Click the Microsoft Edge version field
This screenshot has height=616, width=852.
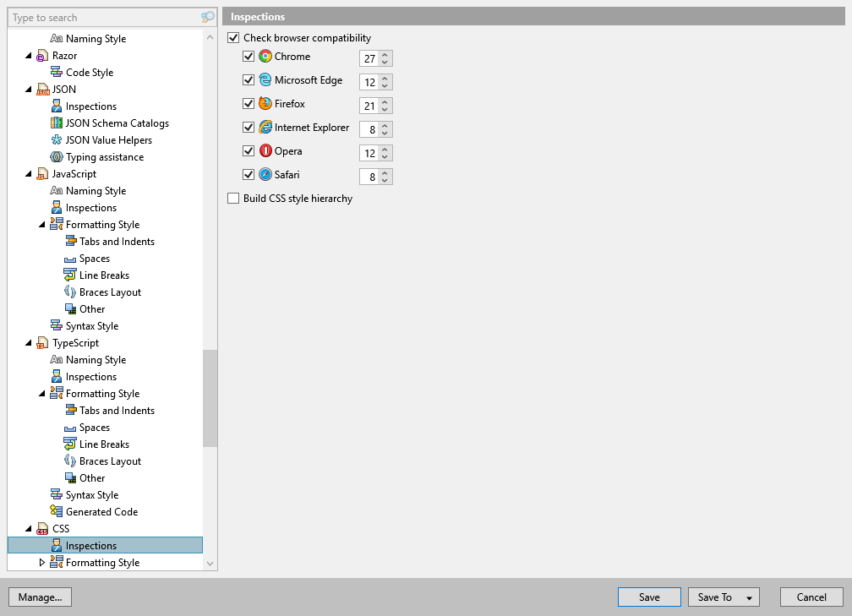(369, 82)
